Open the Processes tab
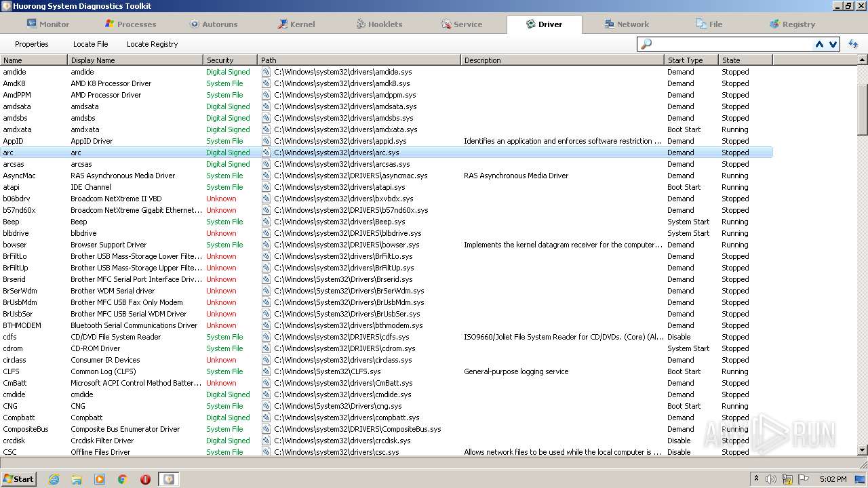The image size is (868, 488). [130, 24]
